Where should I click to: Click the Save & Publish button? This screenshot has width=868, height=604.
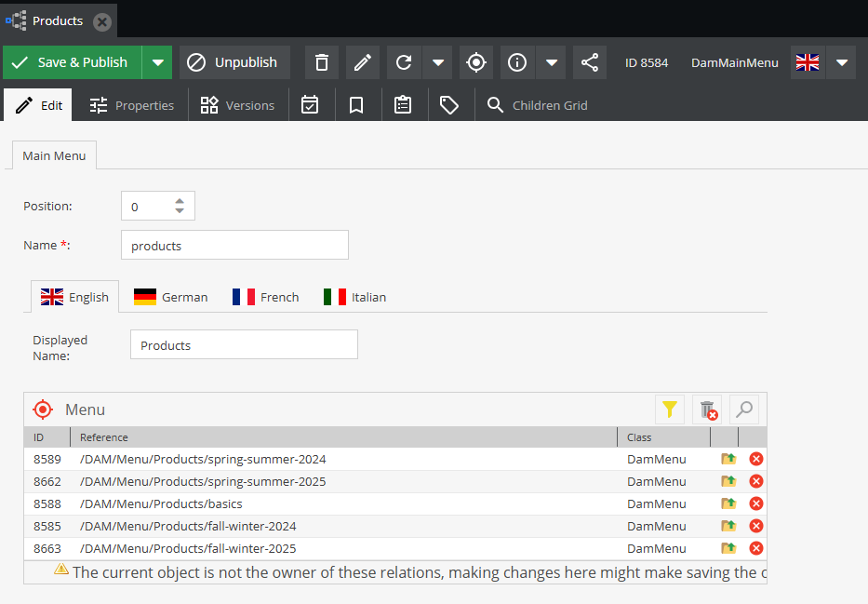click(72, 62)
